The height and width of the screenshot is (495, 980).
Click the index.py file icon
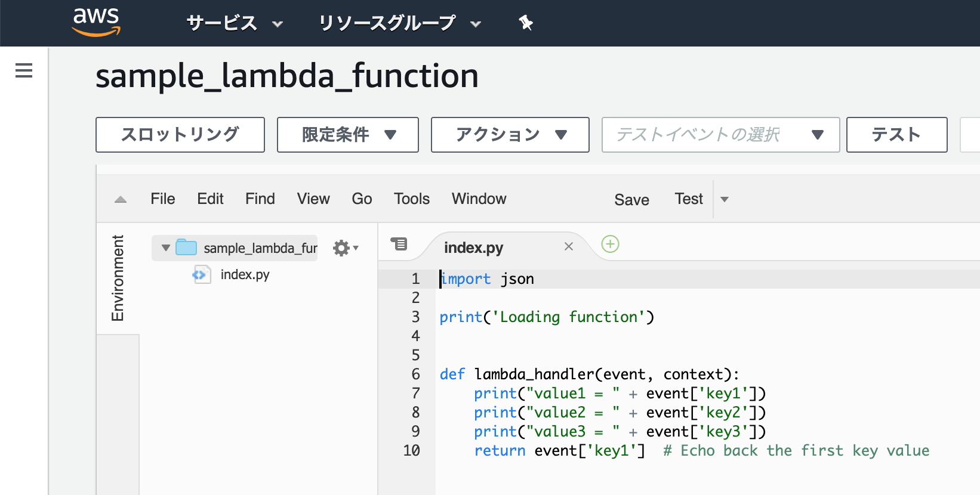(x=201, y=274)
